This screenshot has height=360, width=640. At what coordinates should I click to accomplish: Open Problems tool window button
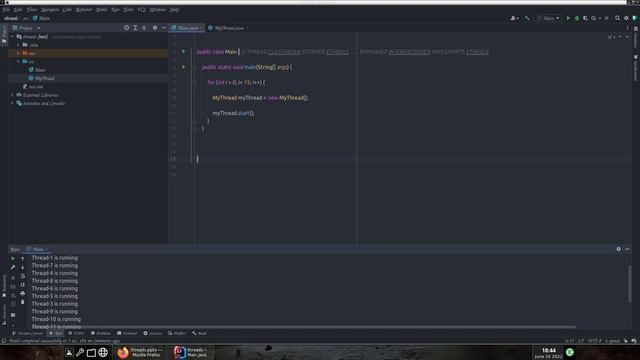(101, 333)
